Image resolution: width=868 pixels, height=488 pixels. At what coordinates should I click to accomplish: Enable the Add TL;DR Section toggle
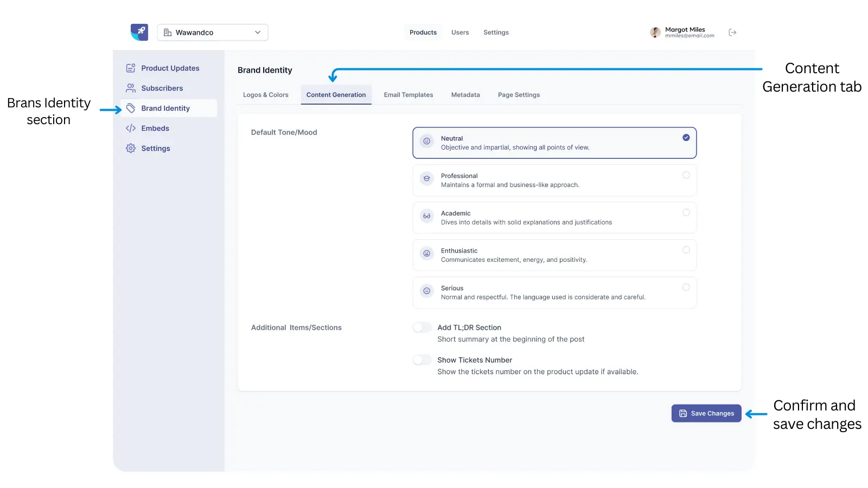(x=422, y=327)
